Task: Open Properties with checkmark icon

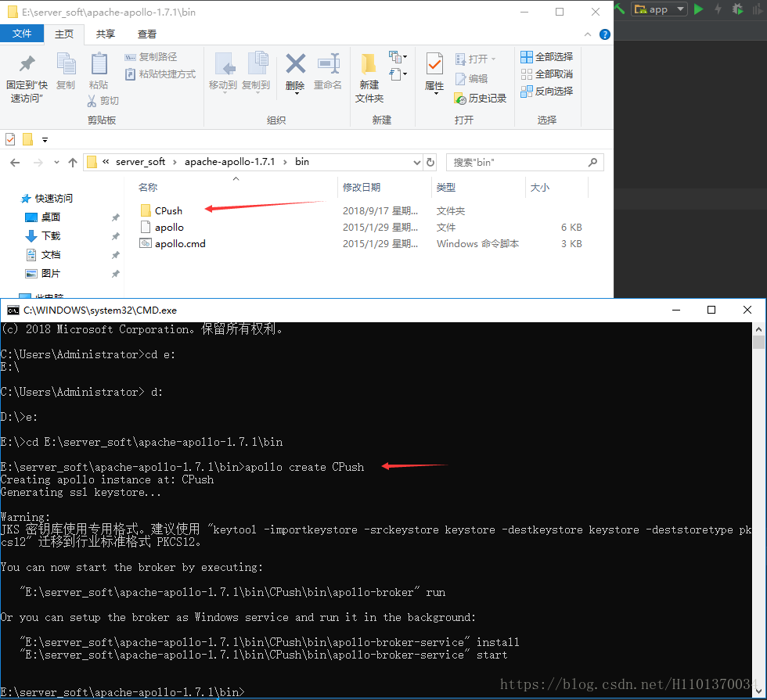Action: [x=434, y=72]
